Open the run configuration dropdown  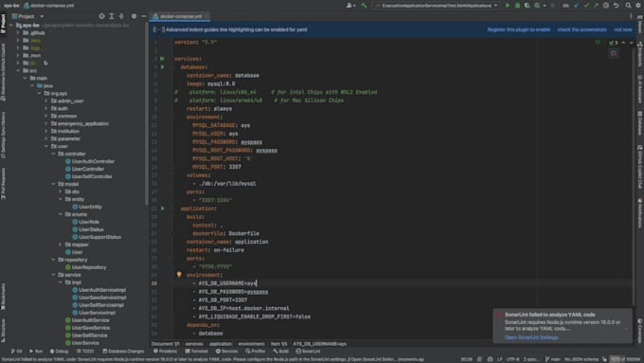[x=437, y=6]
